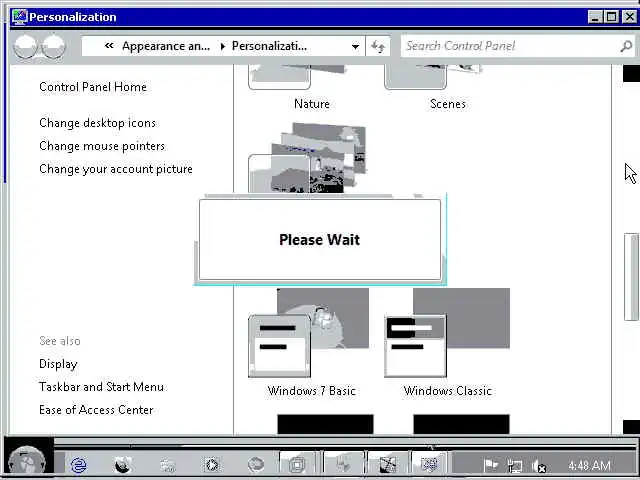
Task: Open the network icon in the system tray
Action: pos(515,465)
